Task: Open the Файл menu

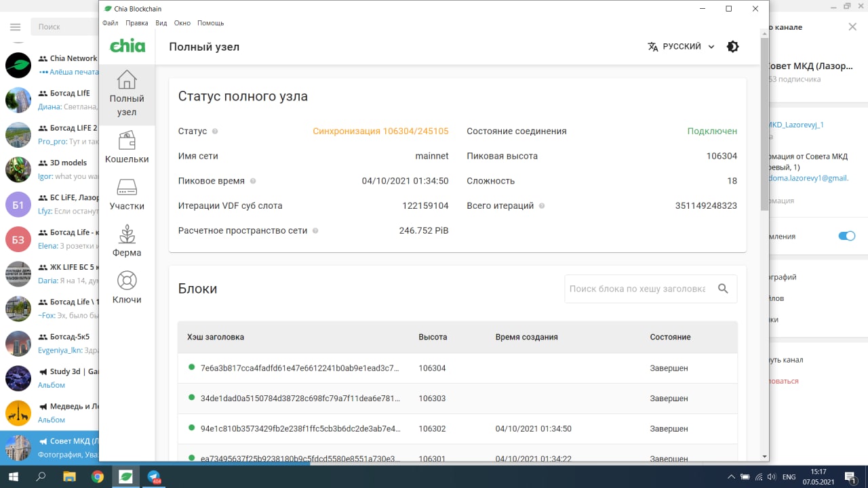Action: tap(111, 23)
